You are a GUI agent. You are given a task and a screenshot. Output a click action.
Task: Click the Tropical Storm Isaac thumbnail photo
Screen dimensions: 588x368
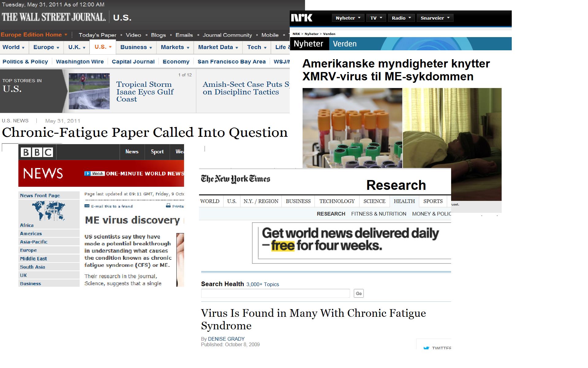coord(89,91)
